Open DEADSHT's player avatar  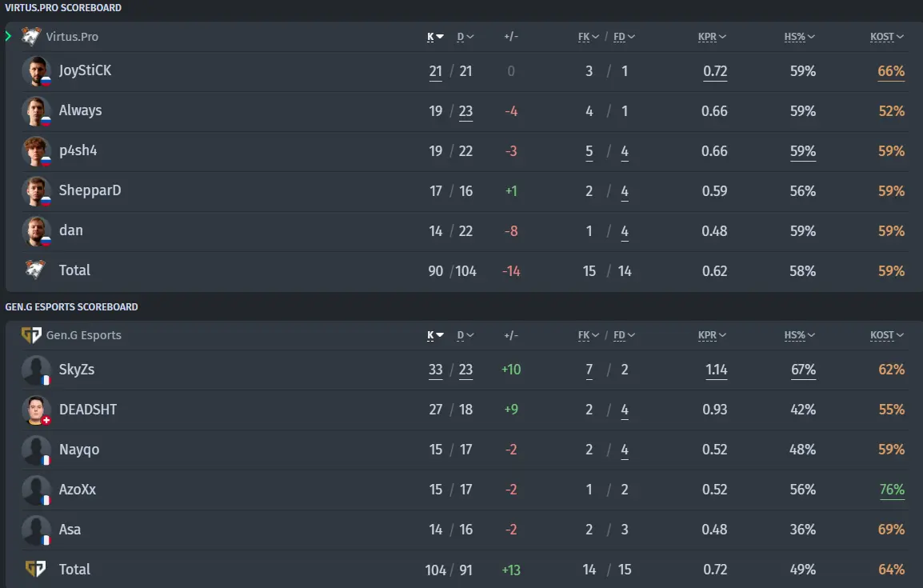(x=37, y=410)
